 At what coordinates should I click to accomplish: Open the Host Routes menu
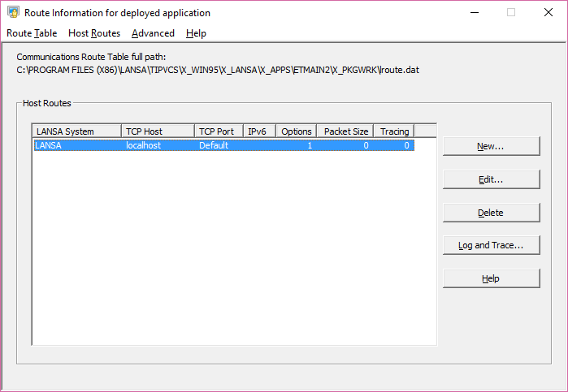coord(94,33)
